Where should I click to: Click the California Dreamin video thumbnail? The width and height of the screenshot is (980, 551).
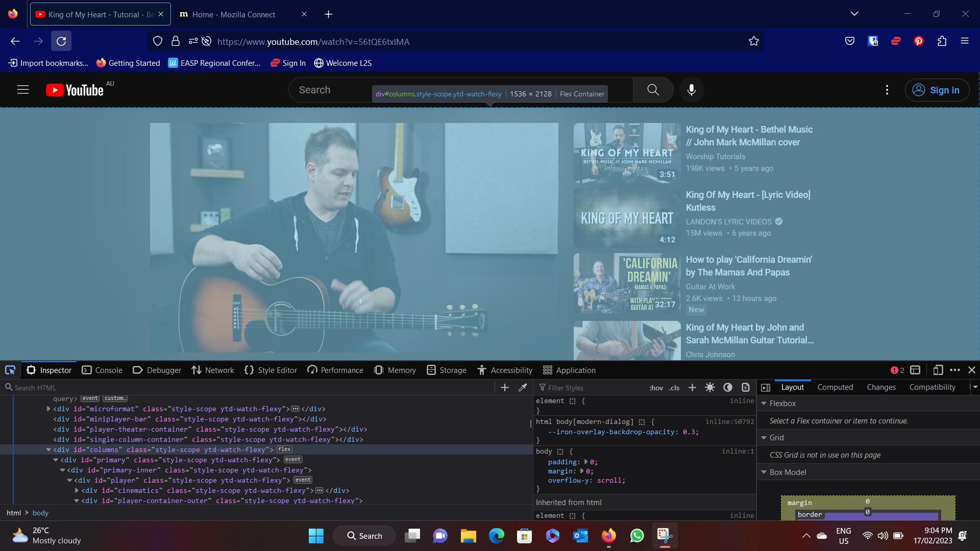click(626, 283)
